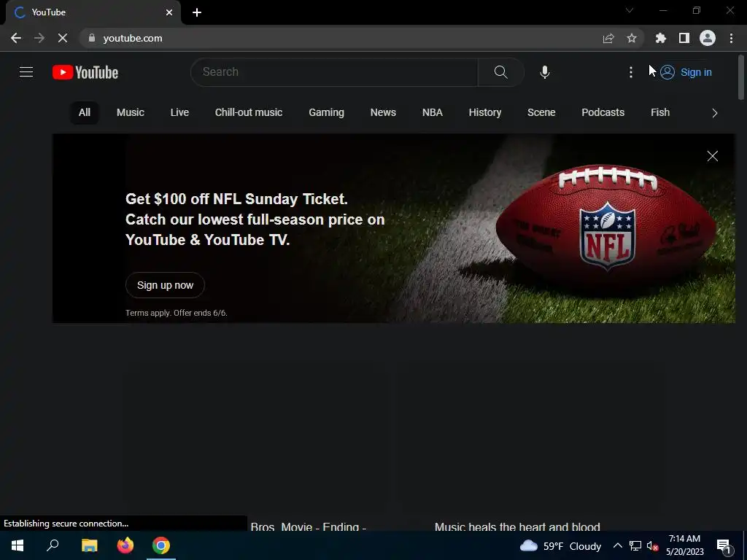Click Chrome icon in taskbar
The height and width of the screenshot is (560, 747).
pos(161,545)
